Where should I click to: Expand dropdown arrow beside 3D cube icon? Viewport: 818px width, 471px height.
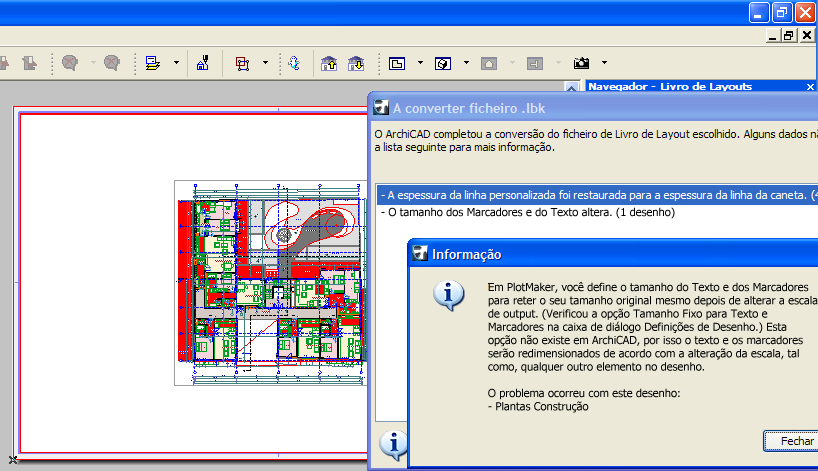pyautogui.click(x=466, y=63)
